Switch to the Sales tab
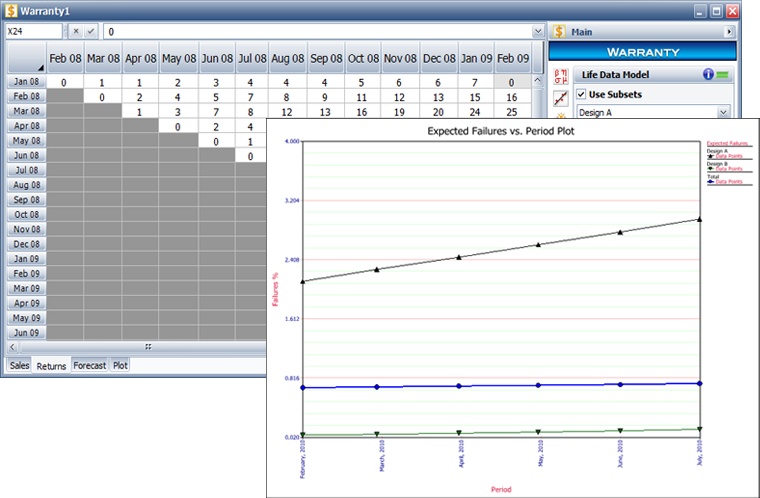The width and height of the screenshot is (760, 498). click(19, 366)
